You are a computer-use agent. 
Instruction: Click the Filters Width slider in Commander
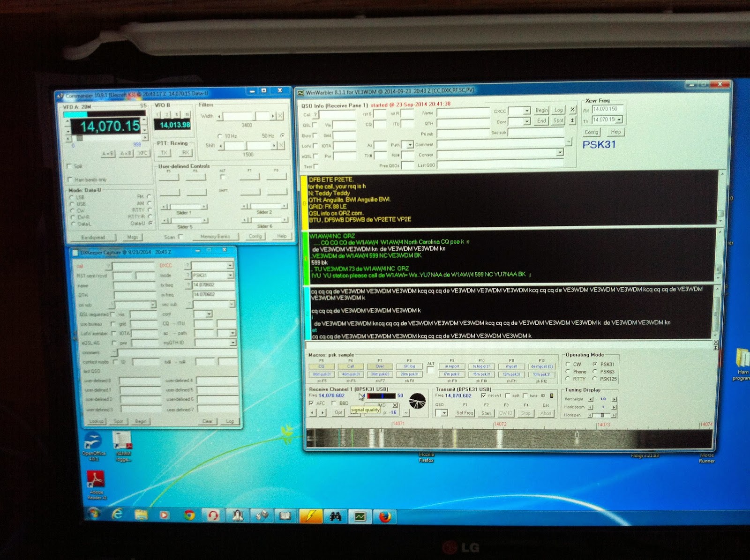tap(247, 116)
